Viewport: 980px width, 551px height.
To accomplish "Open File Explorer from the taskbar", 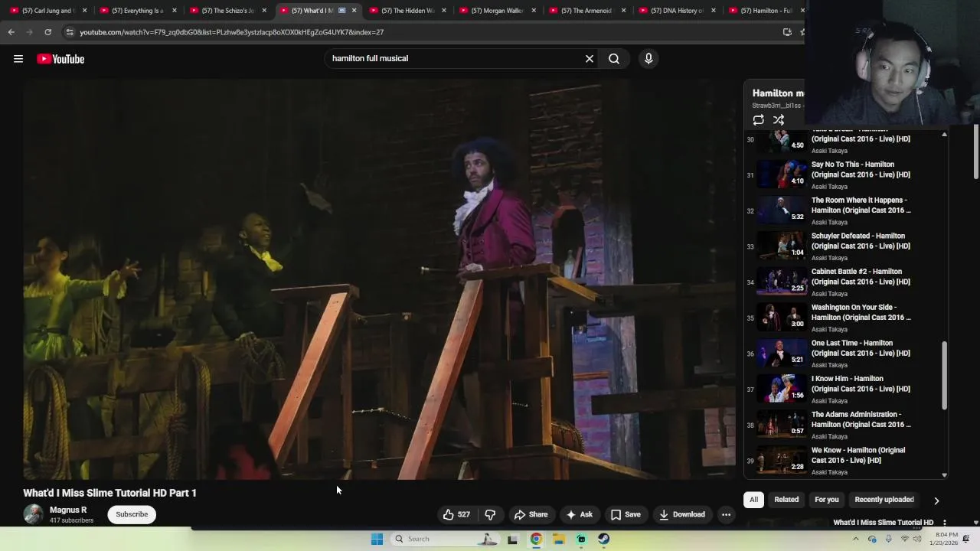I will click(559, 539).
